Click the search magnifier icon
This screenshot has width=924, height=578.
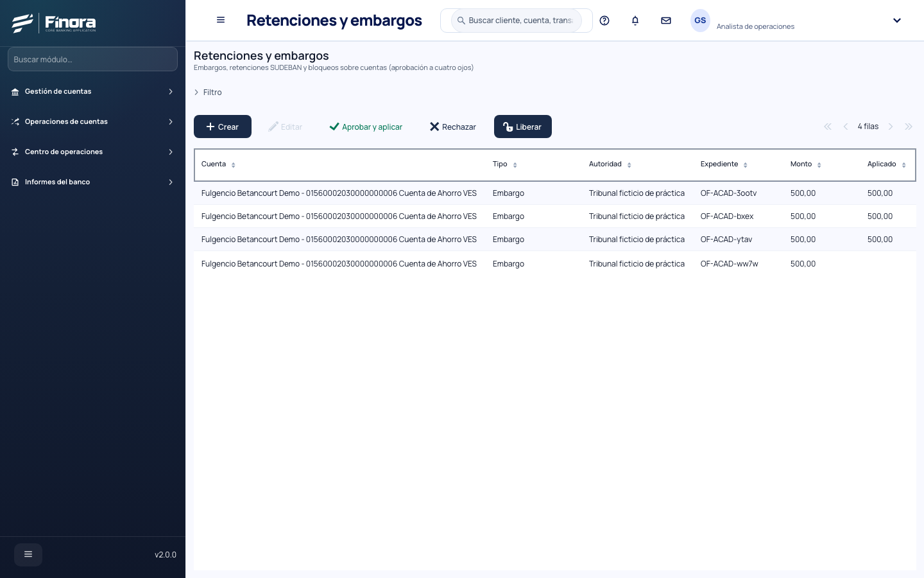461,21
